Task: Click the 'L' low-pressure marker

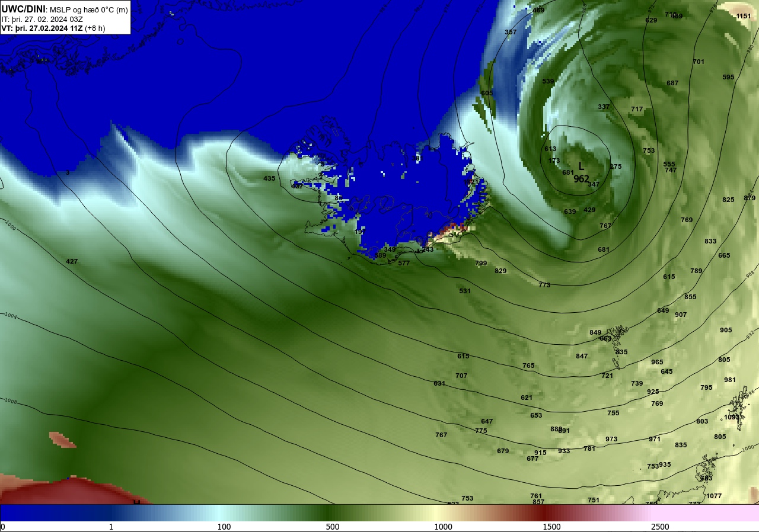Action: pyautogui.click(x=581, y=167)
